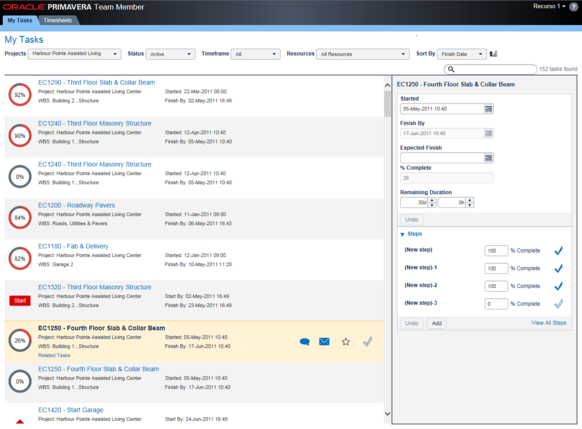
Task: Open Finish By calendar picker
Action: [488, 133]
